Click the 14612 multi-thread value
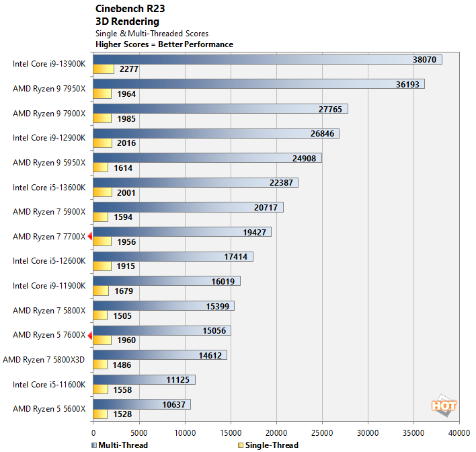476x452 pixels. (210, 355)
